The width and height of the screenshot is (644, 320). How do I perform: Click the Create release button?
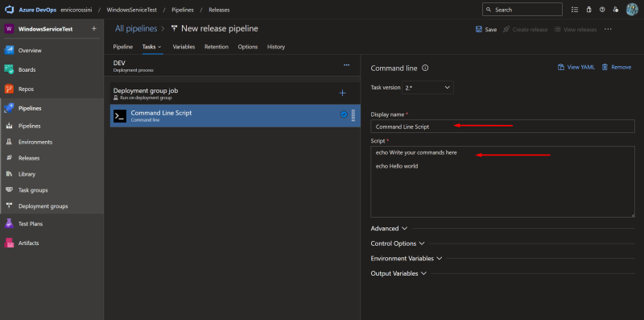(x=526, y=29)
